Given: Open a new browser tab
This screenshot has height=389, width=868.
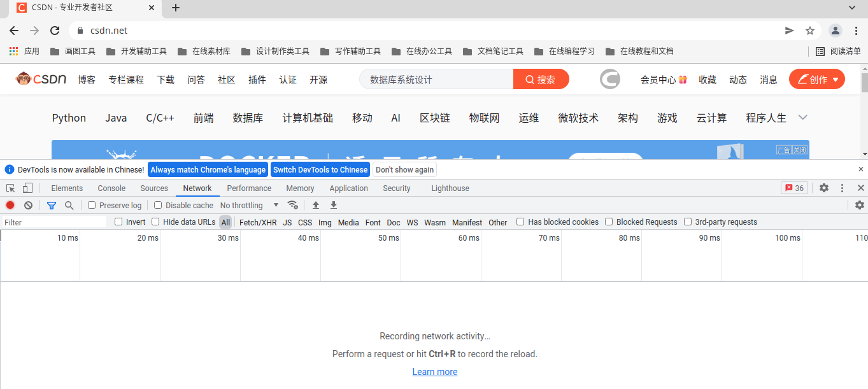Looking at the screenshot, I should coord(176,8).
